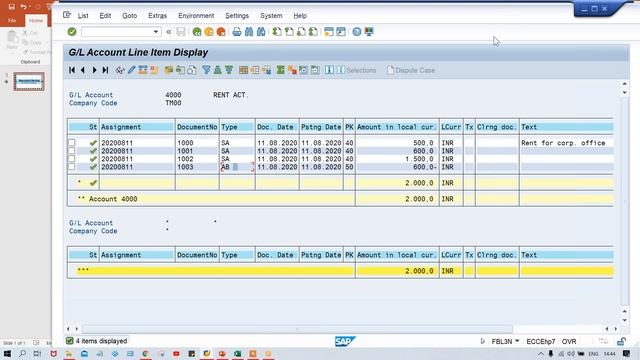Tick checkbox for document 1000 row
The width and height of the screenshot is (640, 360).
pos(71,142)
